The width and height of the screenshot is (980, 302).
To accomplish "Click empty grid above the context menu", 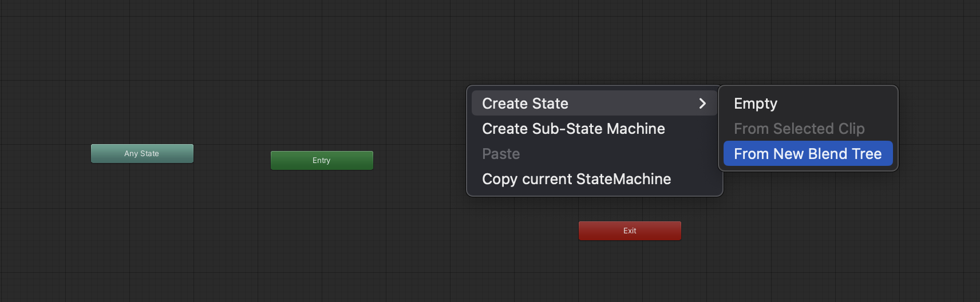I will [x=594, y=46].
